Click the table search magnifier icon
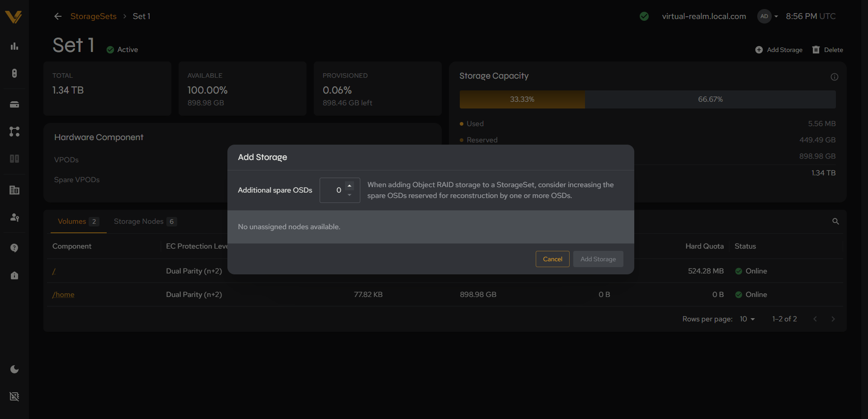 pos(835,221)
